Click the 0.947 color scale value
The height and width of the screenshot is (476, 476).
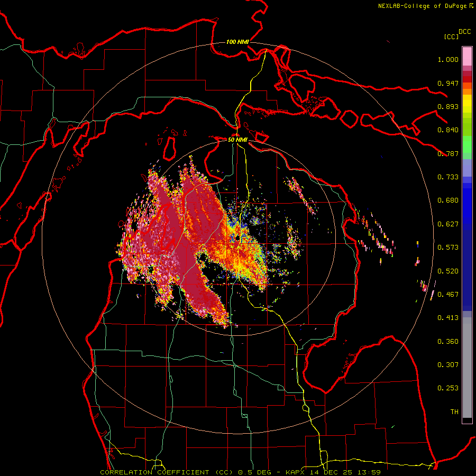pyautogui.click(x=448, y=83)
